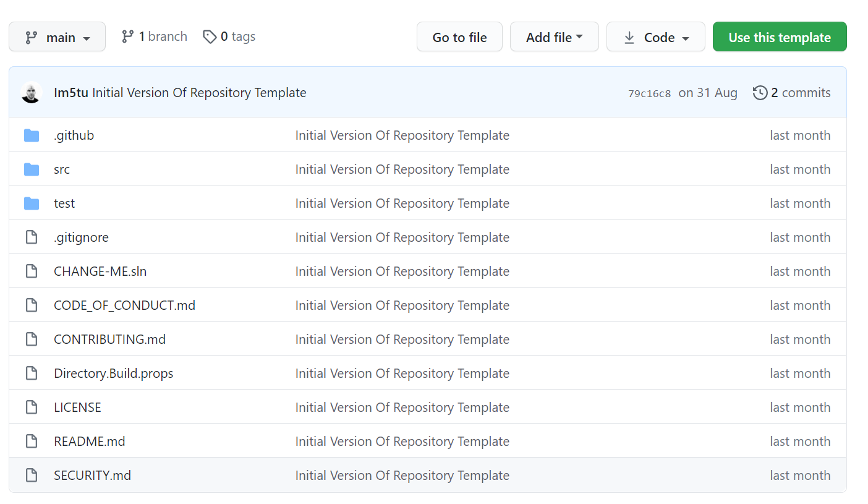This screenshot has height=504, width=868.
Task: Click the SECURITY.md commit message
Action: (402, 476)
